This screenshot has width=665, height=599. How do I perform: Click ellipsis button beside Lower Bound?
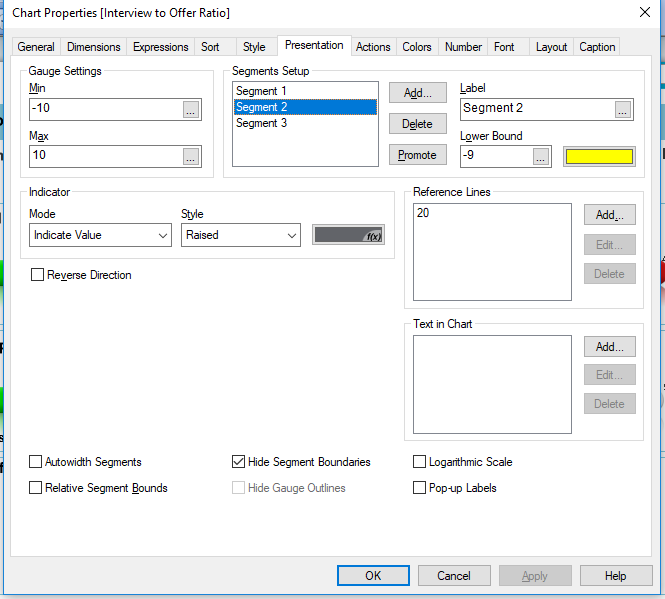tap(541, 156)
